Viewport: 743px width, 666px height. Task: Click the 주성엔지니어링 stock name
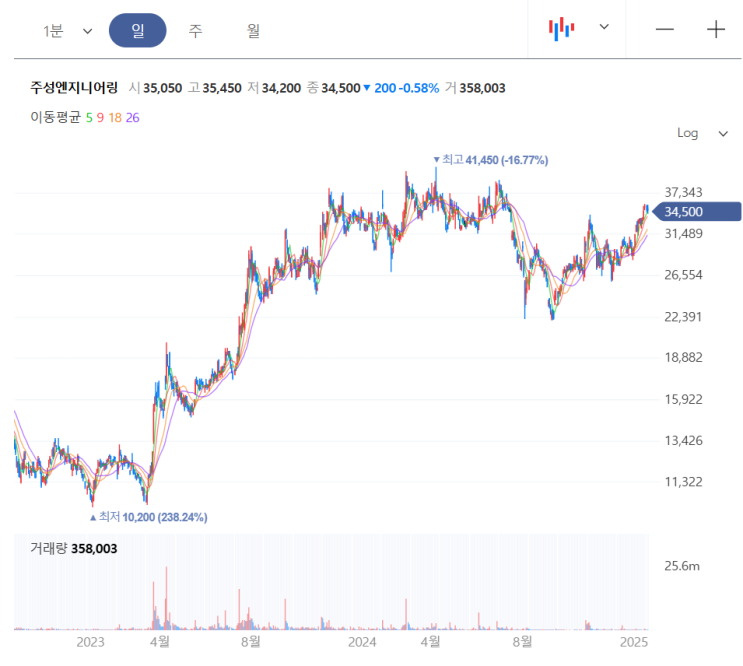pyautogui.click(x=74, y=88)
